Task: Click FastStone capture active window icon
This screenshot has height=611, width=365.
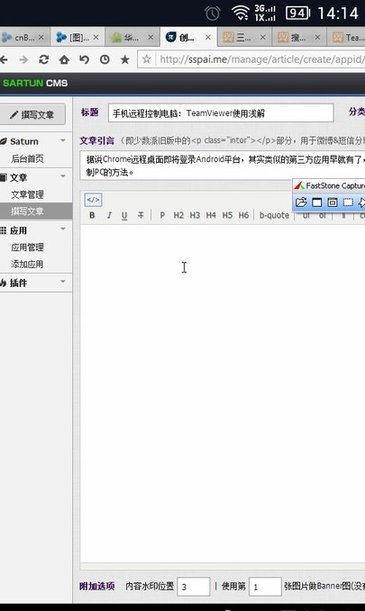Action: point(317,202)
